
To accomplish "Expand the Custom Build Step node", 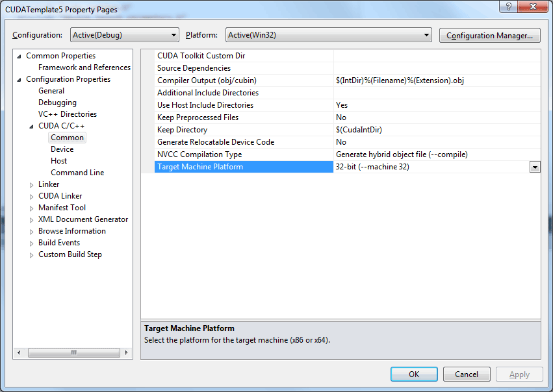I will pos(31,255).
